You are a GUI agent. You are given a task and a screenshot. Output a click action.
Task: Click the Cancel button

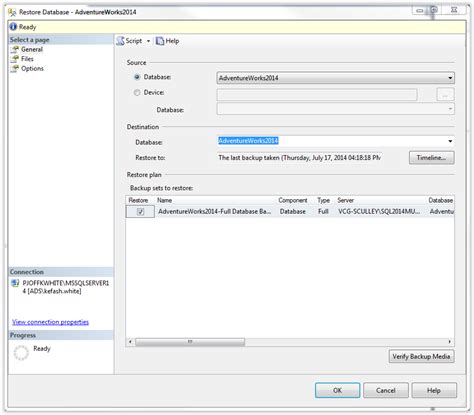pos(386,390)
